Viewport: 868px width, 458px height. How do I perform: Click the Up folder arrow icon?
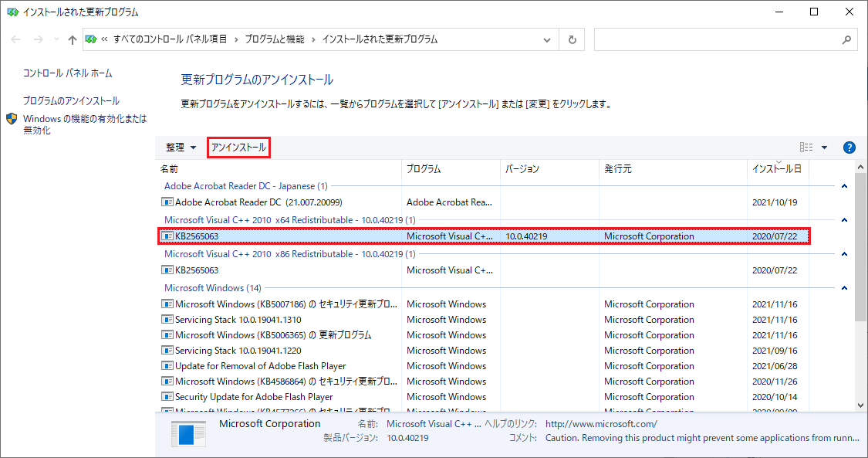(73, 39)
